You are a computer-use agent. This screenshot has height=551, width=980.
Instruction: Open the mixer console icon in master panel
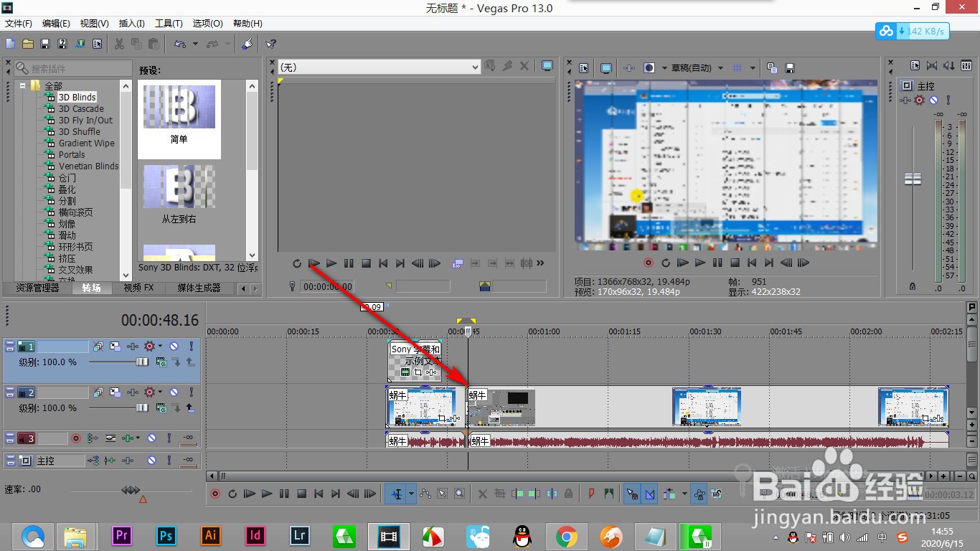[966, 65]
